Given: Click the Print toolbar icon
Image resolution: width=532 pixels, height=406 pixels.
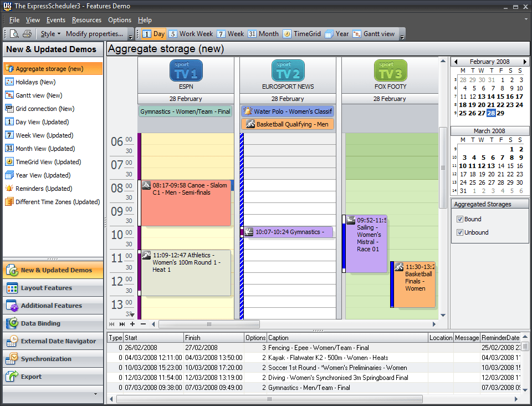Looking at the screenshot, I should click(x=27, y=34).
